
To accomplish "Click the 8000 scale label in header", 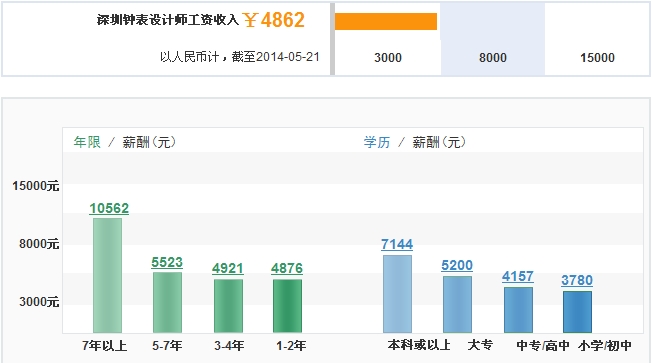I will [493, 57].
